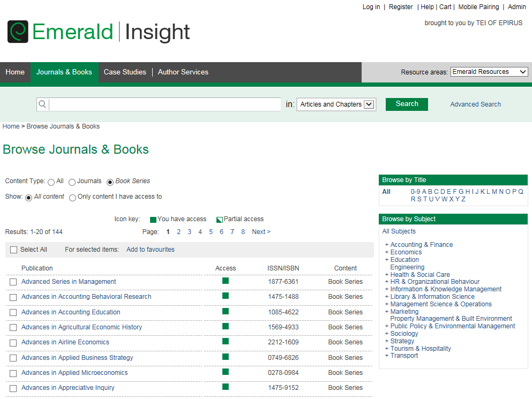The width and height of the screenshot is (532, 399).
Task: Go to the Next results page
Action: tap(261, 232)
